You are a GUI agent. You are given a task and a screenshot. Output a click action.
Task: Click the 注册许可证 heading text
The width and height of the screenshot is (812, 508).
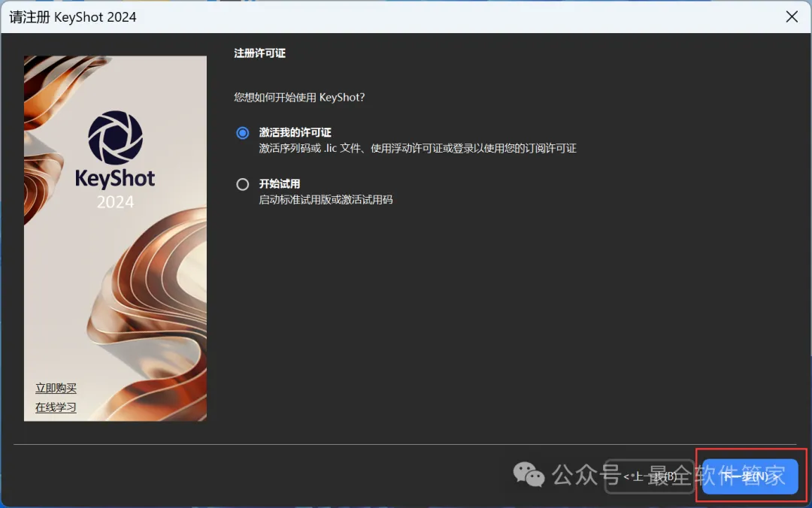click(x=259, y=53)
